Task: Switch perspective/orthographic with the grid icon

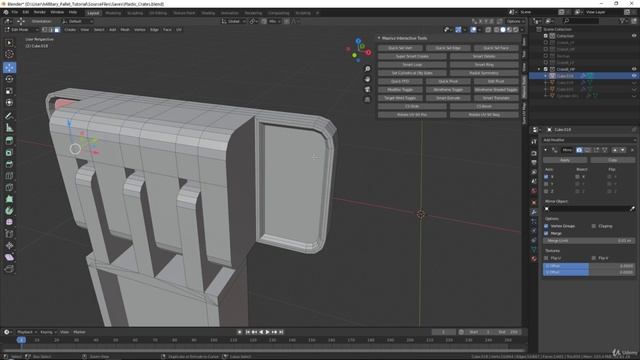Action: click(367, 99)
